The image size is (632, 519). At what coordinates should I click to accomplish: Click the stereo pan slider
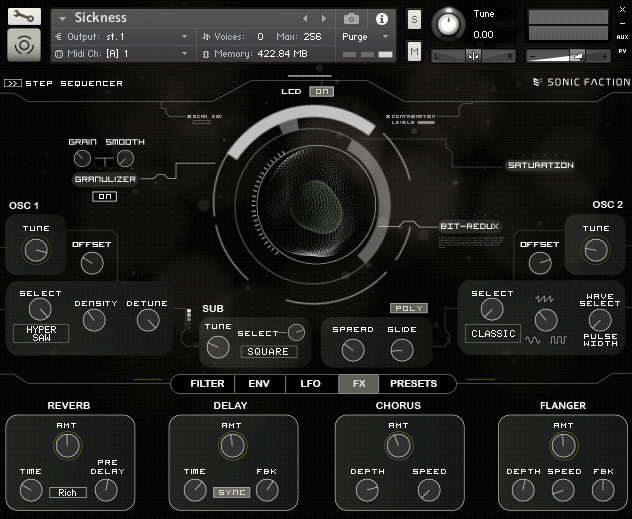tap(473, 56)
